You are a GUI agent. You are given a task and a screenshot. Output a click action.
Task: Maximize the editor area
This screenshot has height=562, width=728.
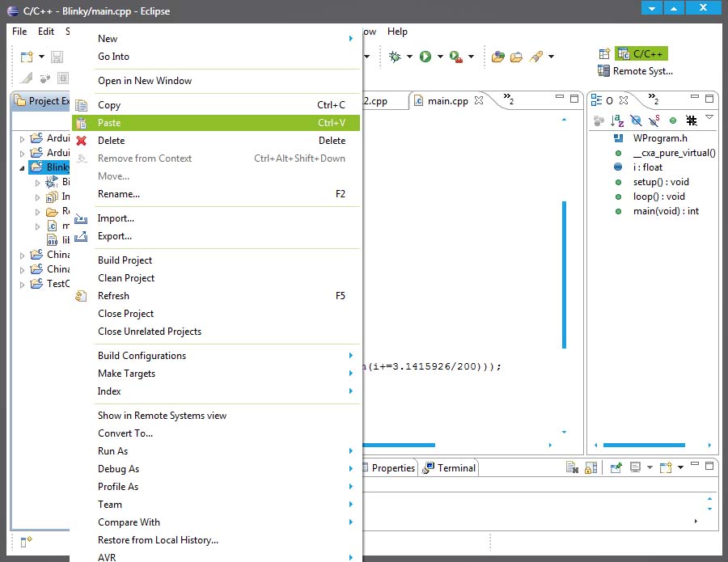tap(574, 99)
